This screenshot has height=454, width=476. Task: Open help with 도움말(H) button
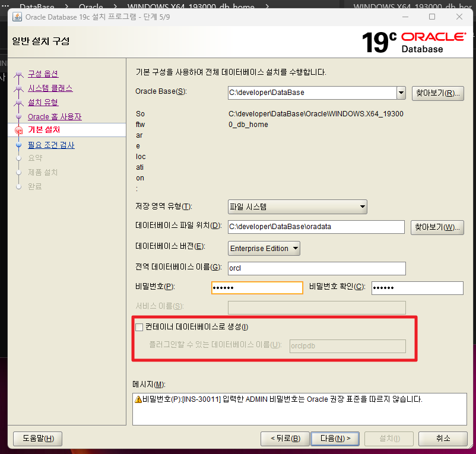pyautogui.click(x=38, y=439)
